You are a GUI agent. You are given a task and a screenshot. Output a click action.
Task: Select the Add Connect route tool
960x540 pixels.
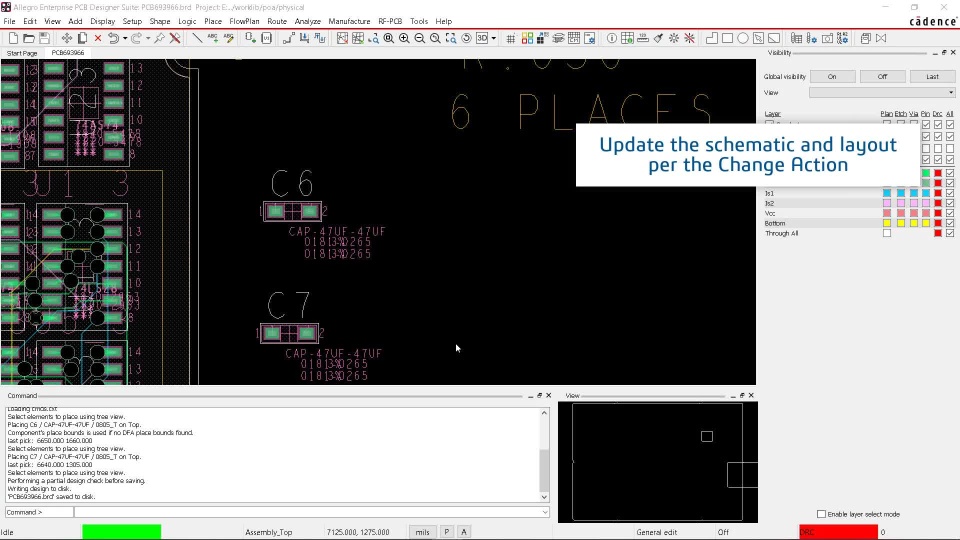coord(288,38)
